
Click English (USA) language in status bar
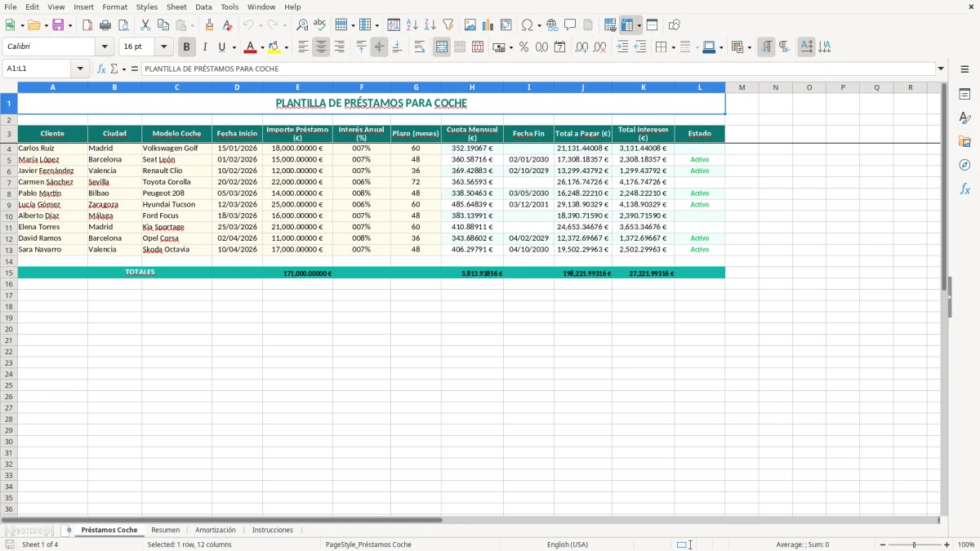click(567, 544)
